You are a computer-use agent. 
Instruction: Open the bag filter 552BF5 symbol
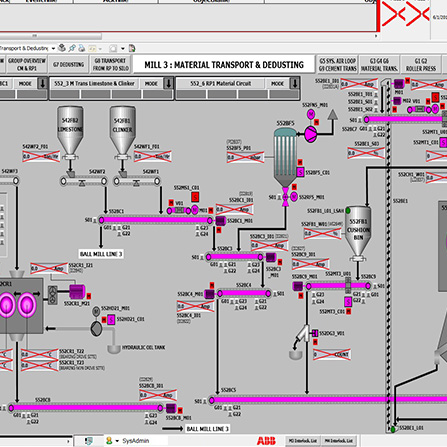tap(285, 157)
